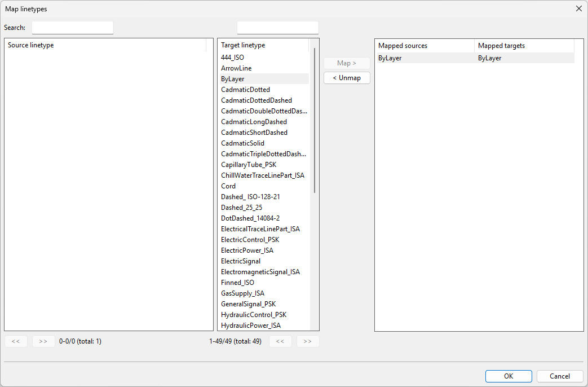Image resolution: width=588 pixels, height=387 pixels.
Task: Pick CapillaryTube_PSK in target list
Action: coord(249,165)
